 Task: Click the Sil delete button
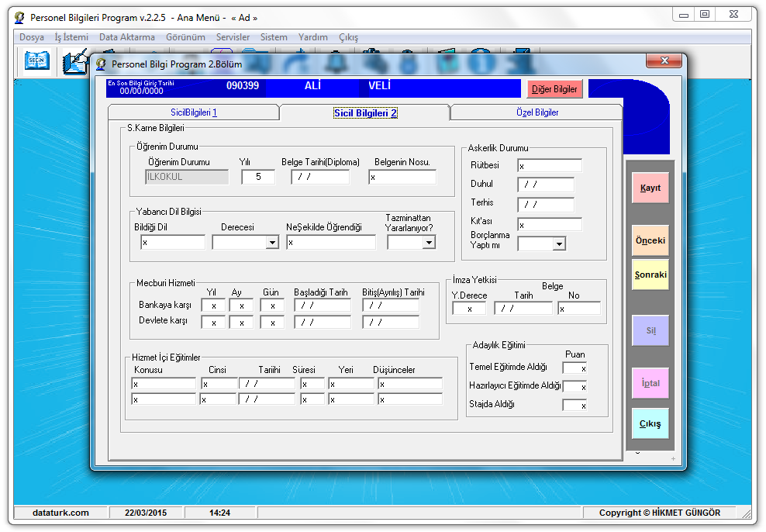click(650, 330)
